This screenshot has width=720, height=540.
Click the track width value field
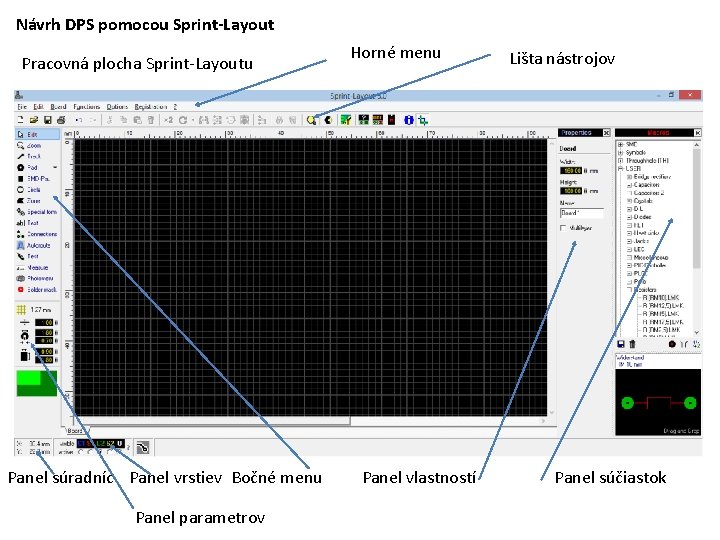point(45,322)
